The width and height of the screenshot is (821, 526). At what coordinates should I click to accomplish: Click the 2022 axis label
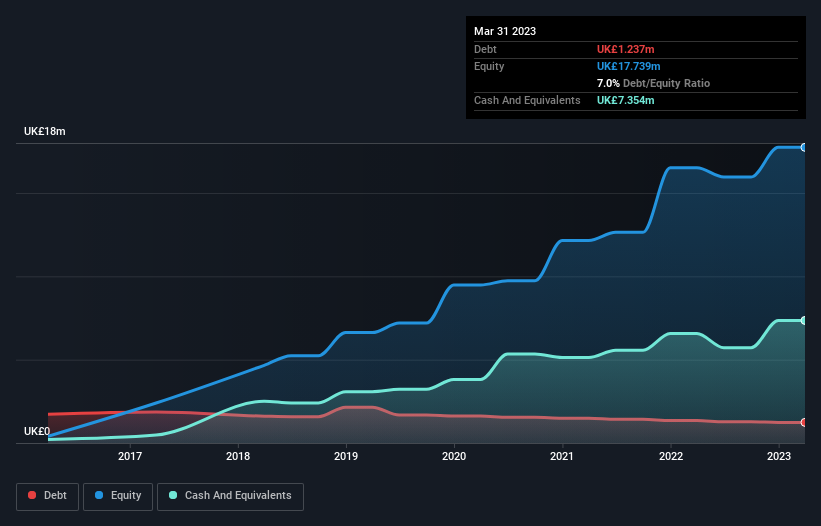pyautogui.click(x=671, y=456)
